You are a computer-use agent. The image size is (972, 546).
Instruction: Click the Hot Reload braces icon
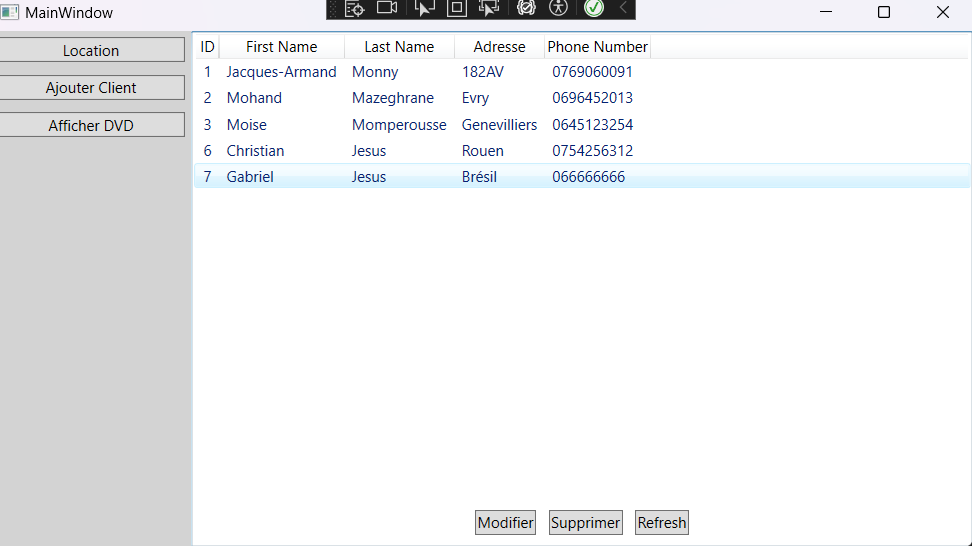(526, 9)
